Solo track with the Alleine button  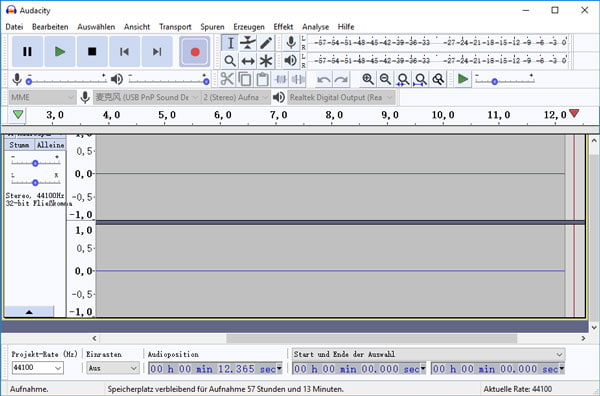pos(51,145)
